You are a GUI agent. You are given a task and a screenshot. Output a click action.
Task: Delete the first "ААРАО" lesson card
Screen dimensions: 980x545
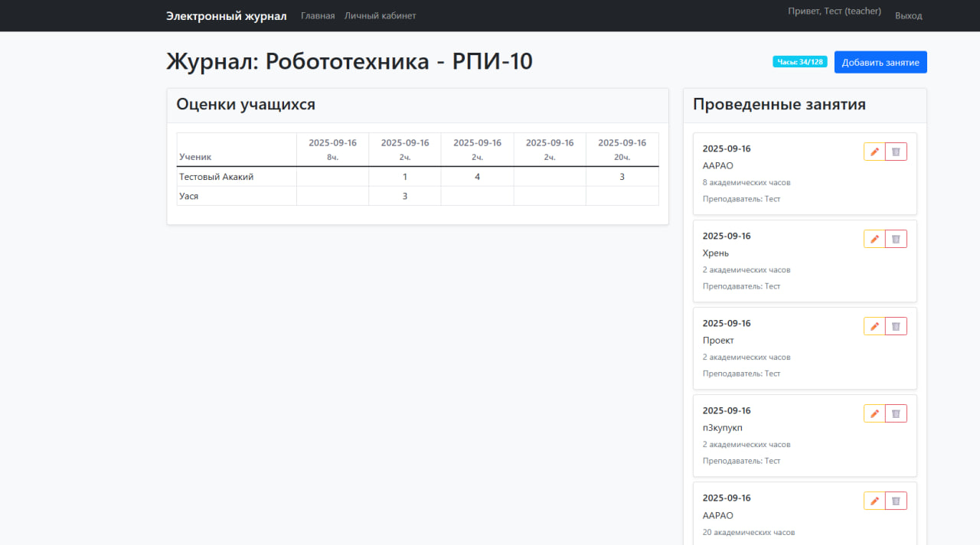(896, 151)
